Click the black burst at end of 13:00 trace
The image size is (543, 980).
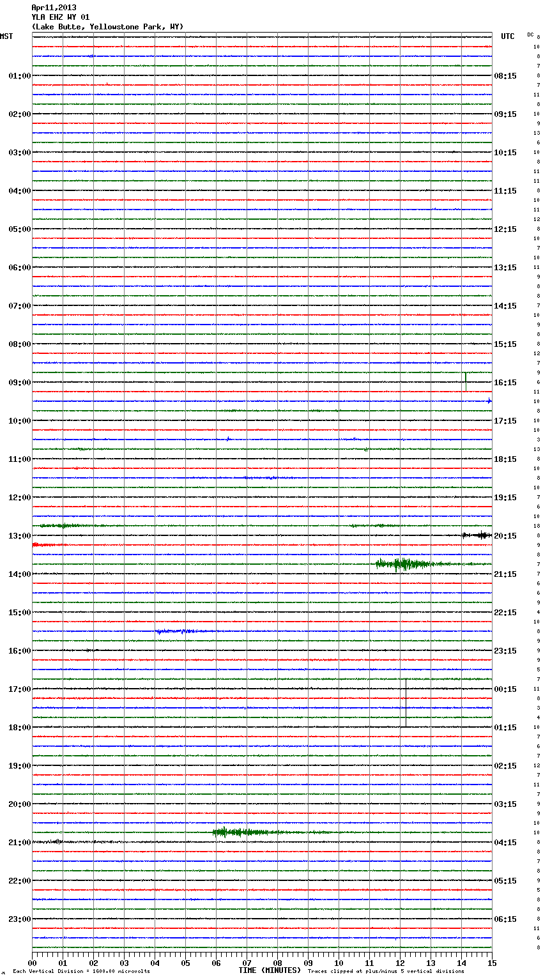click(x=477, y=535)
